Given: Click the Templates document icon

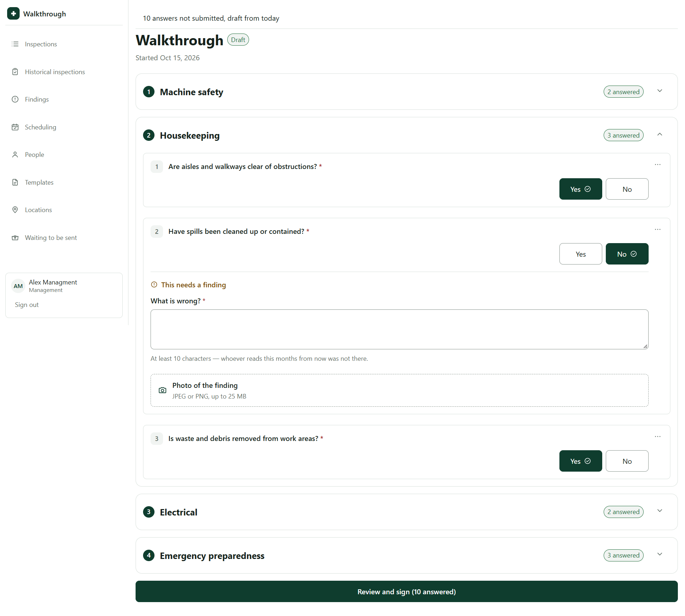Looking at the screenshot, I should [x=15, y=182].
